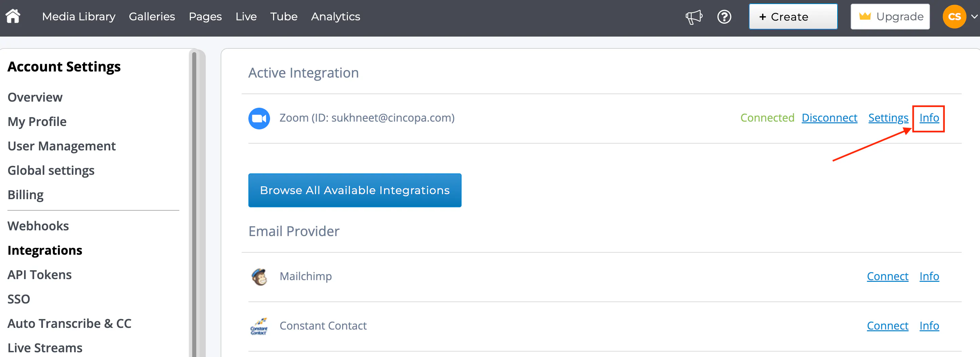The image size is (980, 357).
Task: Click the Mailchimp logo icon
Action: 260,277
